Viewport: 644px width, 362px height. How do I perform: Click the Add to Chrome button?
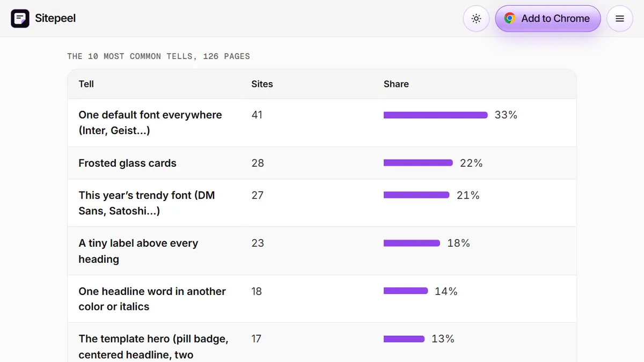pos(547,19)
